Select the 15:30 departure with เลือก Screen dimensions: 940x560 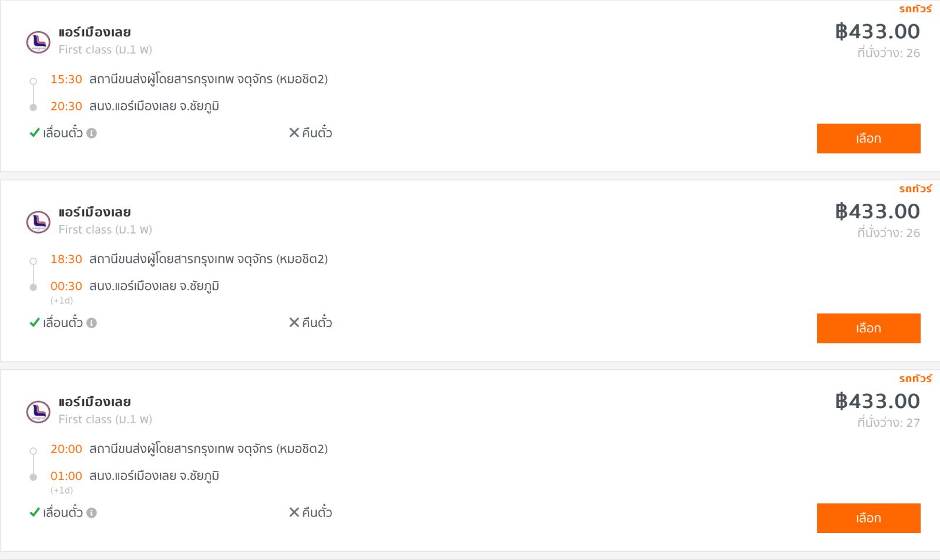point(868,139)
